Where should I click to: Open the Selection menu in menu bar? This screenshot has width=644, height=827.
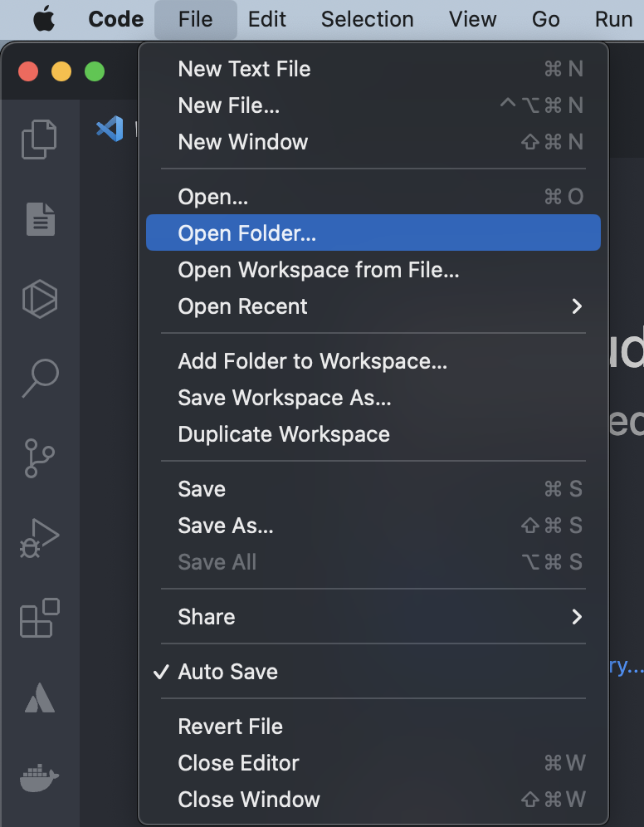click(367, 19)
